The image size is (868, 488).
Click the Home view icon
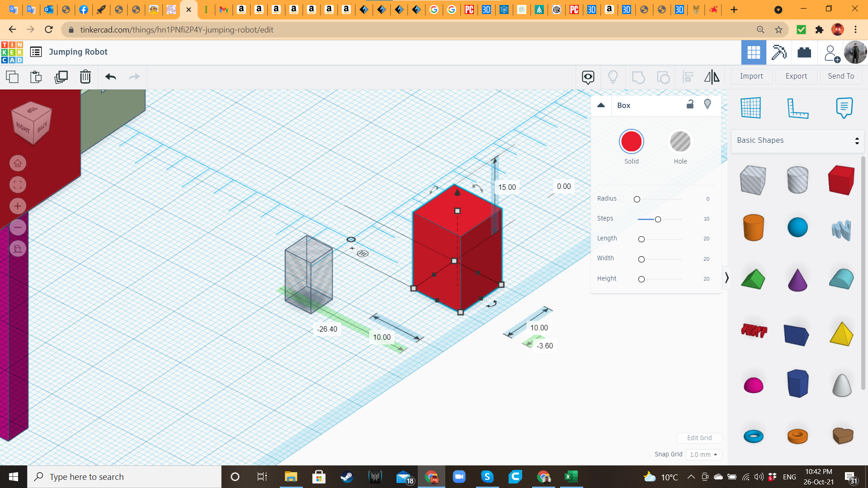click(18, 163)
